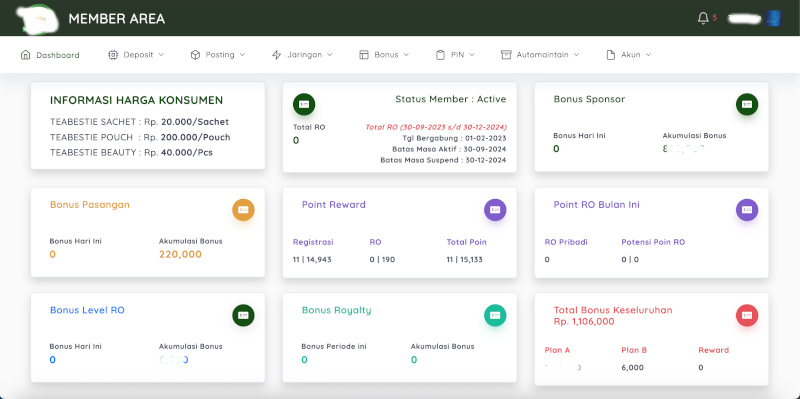Expand the Automaintain menu chevron
Screen dimensions: 800x399
[577, 55]
